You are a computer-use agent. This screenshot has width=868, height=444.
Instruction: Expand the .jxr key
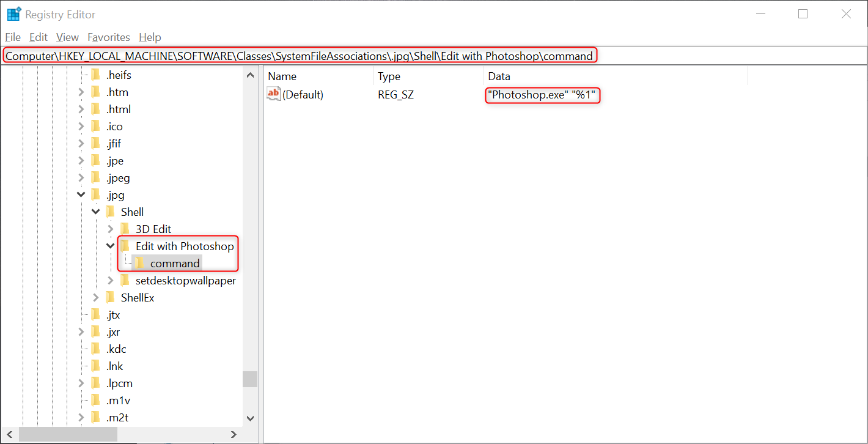coord(81,332)
